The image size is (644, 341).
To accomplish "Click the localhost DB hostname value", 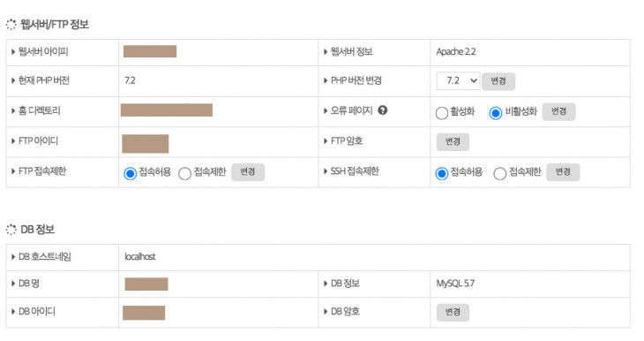I will pos(140,257).
